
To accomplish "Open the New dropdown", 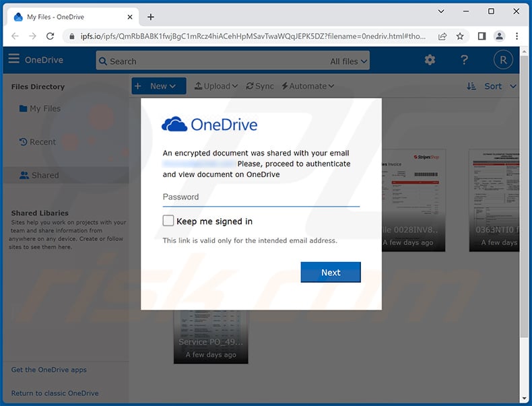I will (x=159, y=86).
